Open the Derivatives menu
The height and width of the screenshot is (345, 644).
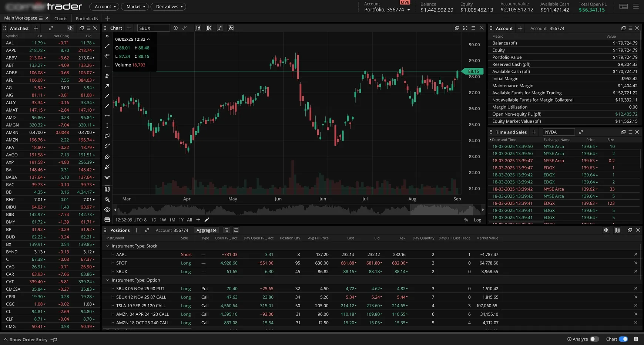pyautogui.click(x=168, y=6)
